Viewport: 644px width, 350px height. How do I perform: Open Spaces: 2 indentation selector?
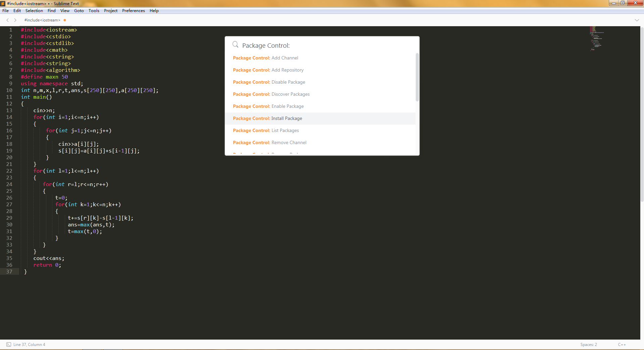point(589,345)
